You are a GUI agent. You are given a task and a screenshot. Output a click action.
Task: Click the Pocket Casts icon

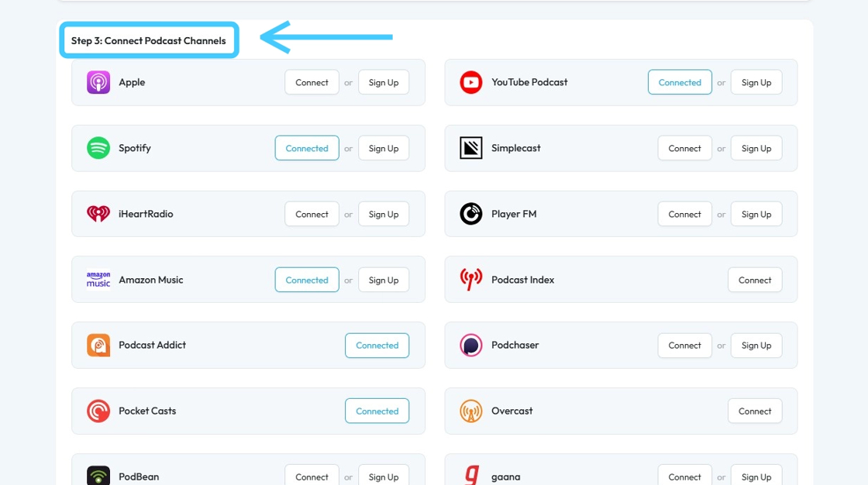(x=98, y=411)
